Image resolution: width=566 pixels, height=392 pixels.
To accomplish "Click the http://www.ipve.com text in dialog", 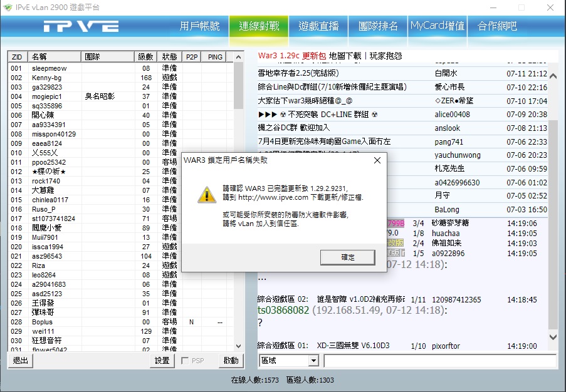I will tap(273, 197).
